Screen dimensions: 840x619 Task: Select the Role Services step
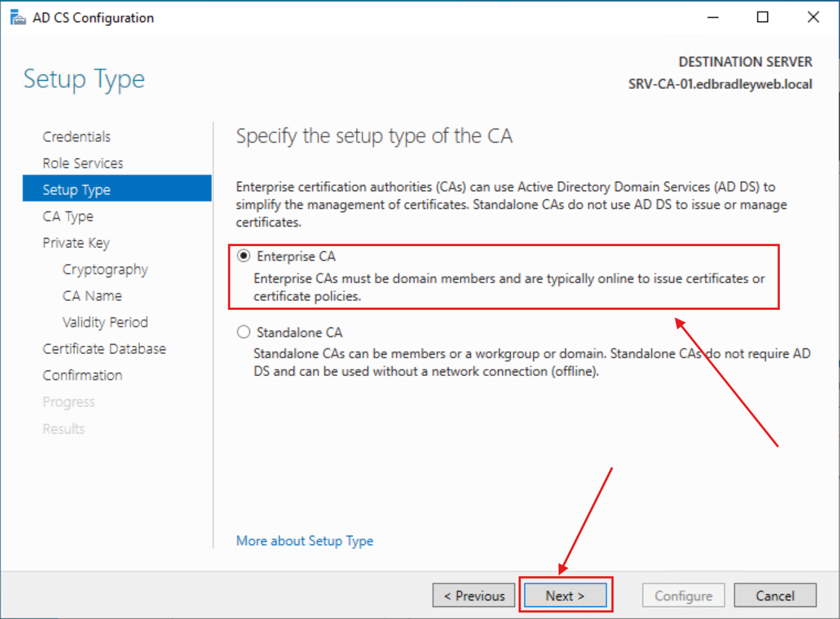tap(84, 163)
